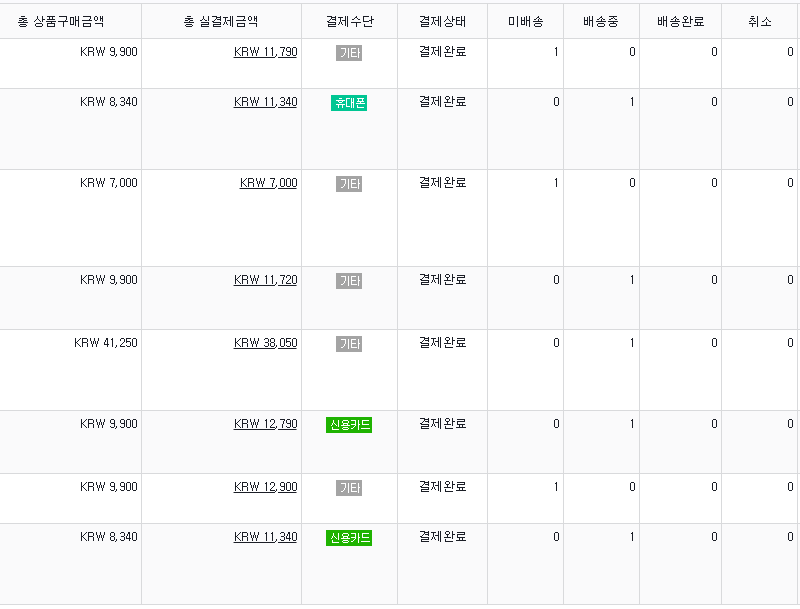Click the 총 상품구매금액 column header
800x609 pixels.
(61, 21)
